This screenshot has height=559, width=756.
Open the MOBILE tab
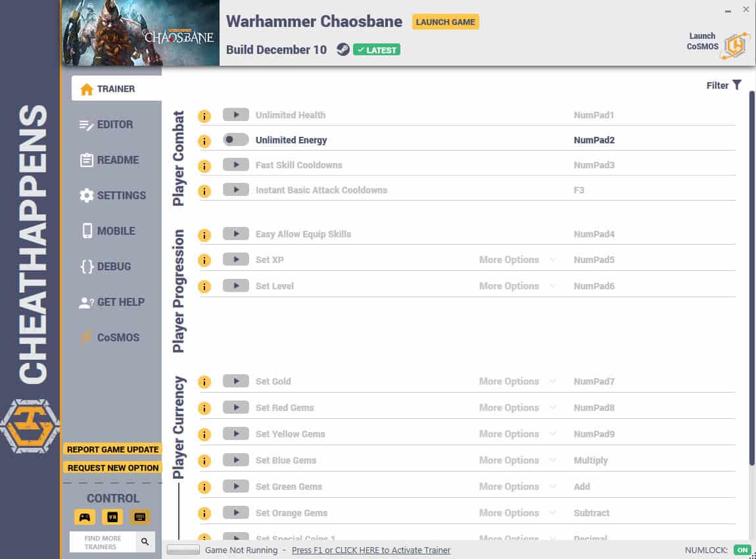[x=108, y=231]
